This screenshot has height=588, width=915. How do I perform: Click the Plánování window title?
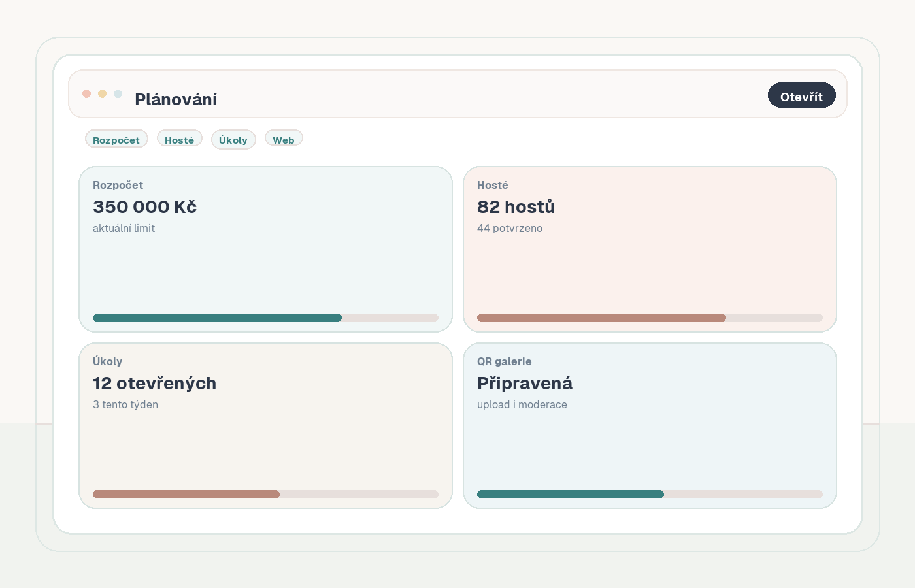pyautogui.click(x=176, y=99)
